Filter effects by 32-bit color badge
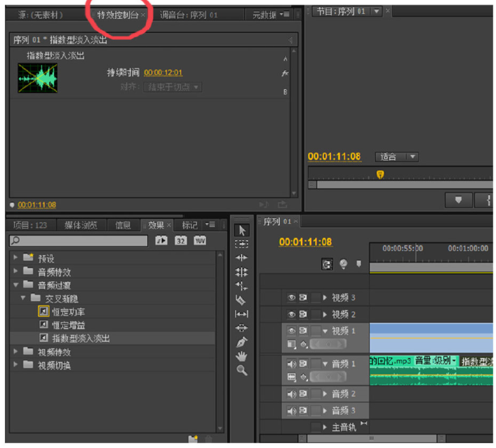Viewport: 496px width, 448px height. pos(181,241)
